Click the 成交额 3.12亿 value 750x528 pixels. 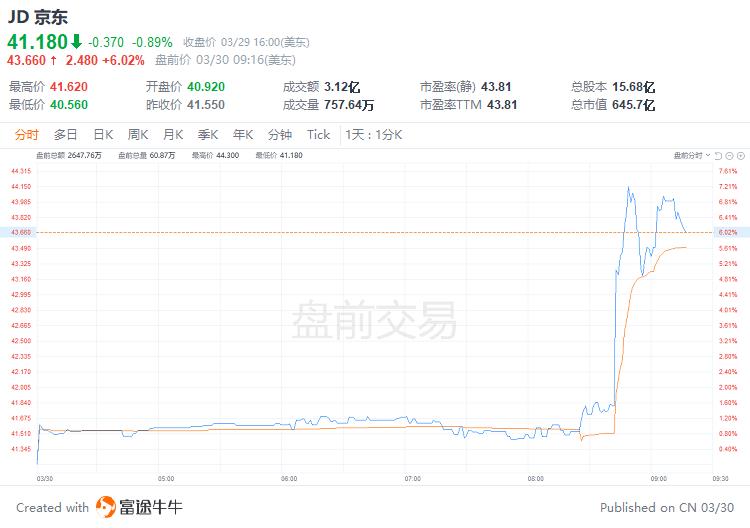click(342, 87)
